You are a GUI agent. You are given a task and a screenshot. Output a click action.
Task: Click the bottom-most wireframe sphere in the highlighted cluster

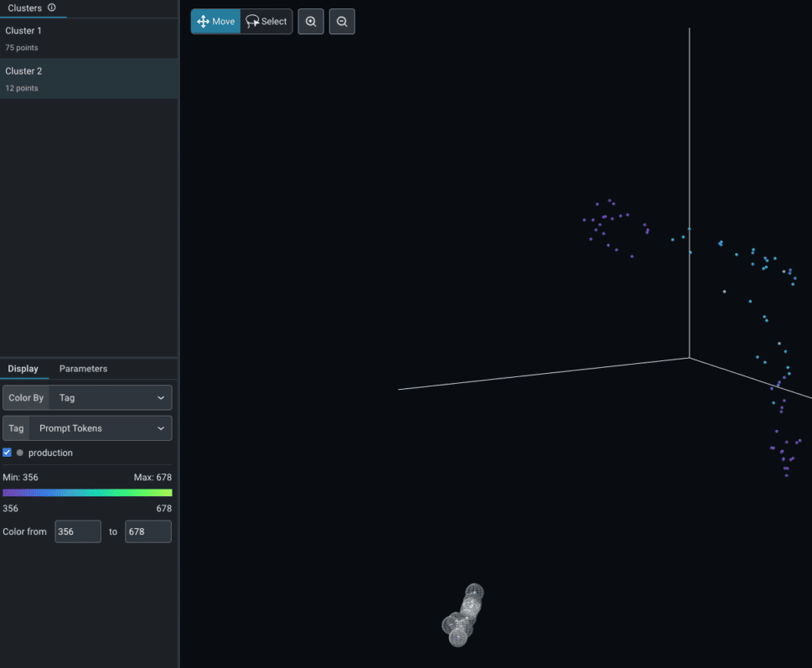(458, 638)
